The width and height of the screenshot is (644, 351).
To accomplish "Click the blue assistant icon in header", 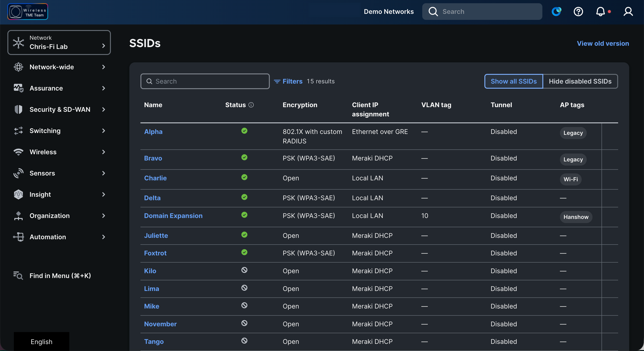I will point(556,12).
